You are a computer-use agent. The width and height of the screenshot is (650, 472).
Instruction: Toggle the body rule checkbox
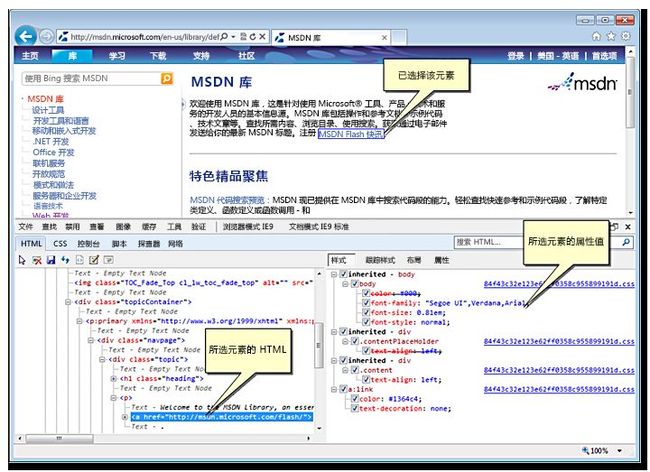click(354, 284)
